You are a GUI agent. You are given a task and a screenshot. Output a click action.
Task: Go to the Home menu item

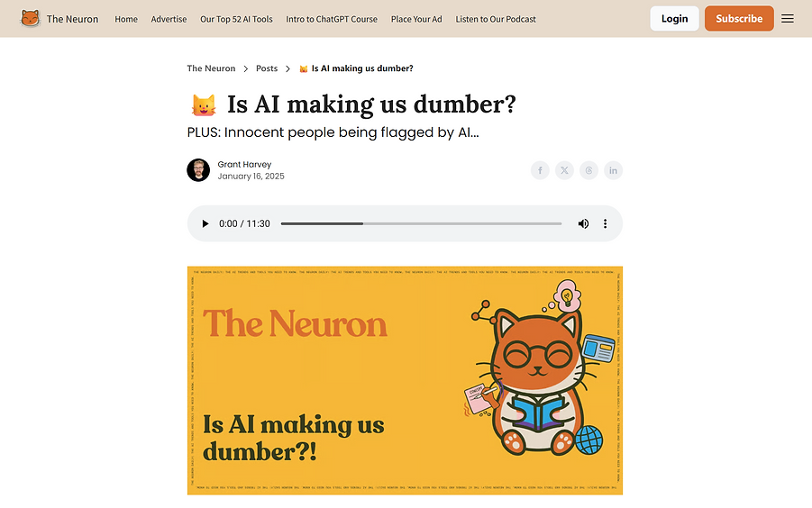pyautogui.click(x=126, y=19)
